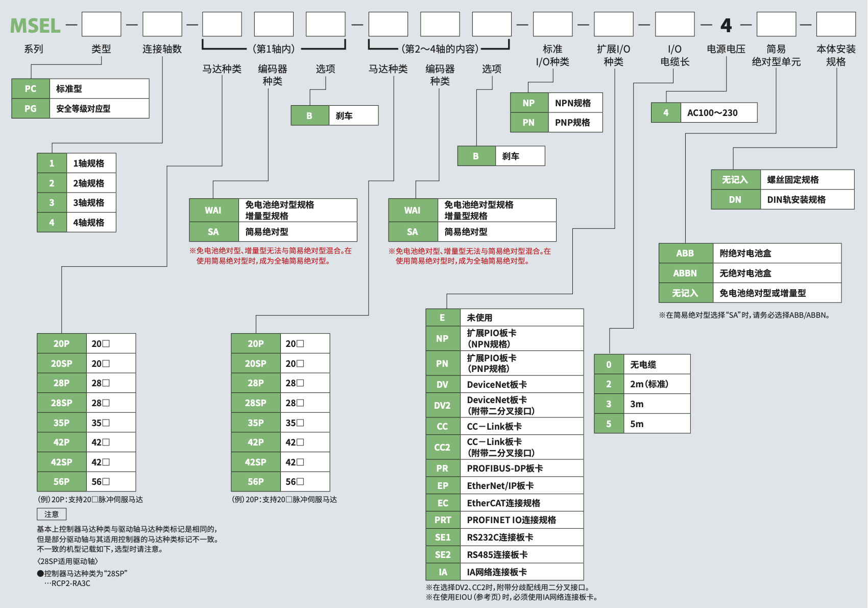Click the note about EIOU and IA网络连接板卡
Image resolution: width=868 pixels, height=608 pixels.
point(512,597)
